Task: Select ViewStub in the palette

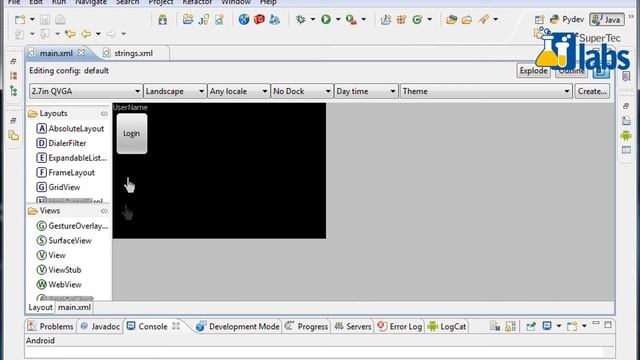Action: click(59, 270)
